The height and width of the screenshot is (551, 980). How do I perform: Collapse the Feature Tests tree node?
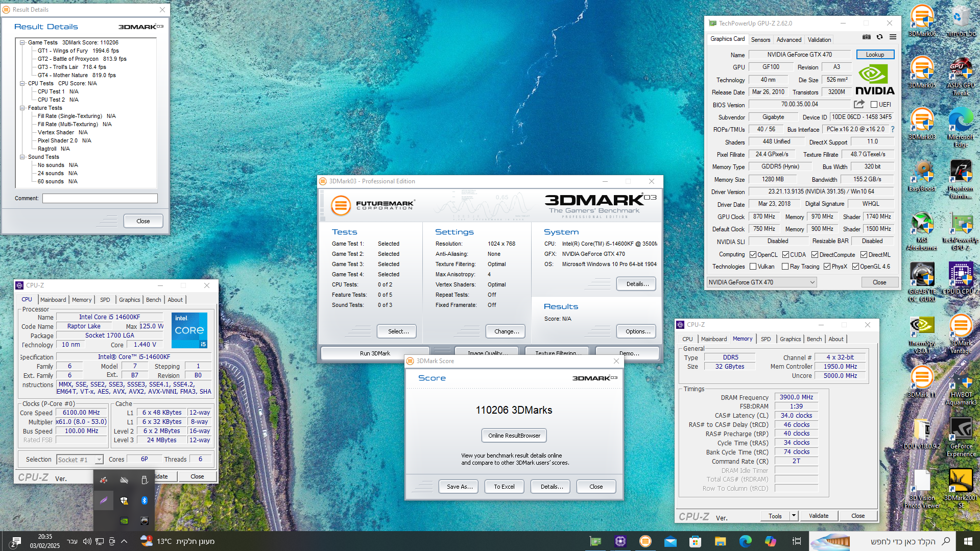click(22, 108)
